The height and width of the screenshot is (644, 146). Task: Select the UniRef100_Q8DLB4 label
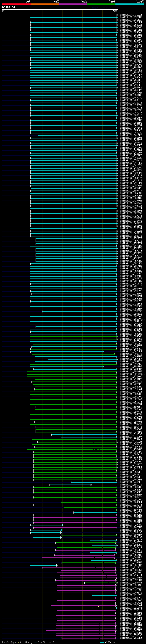tap(131, 618)
